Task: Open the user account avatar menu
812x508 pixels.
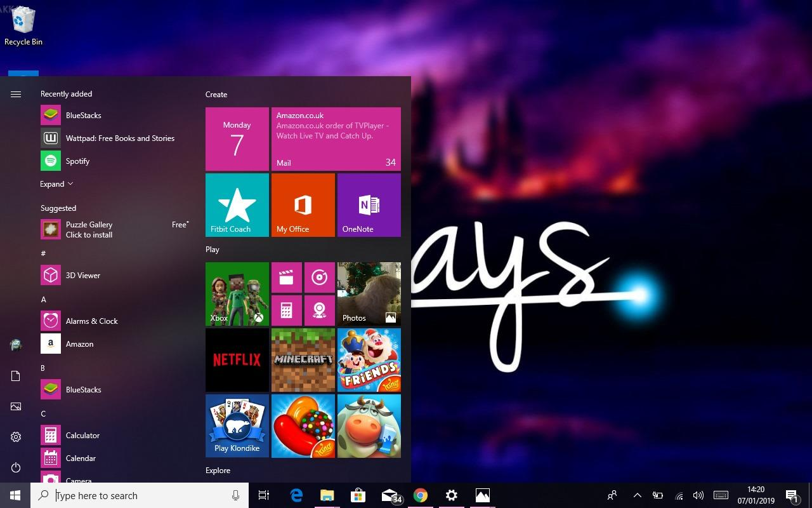Action: point(16,345)
